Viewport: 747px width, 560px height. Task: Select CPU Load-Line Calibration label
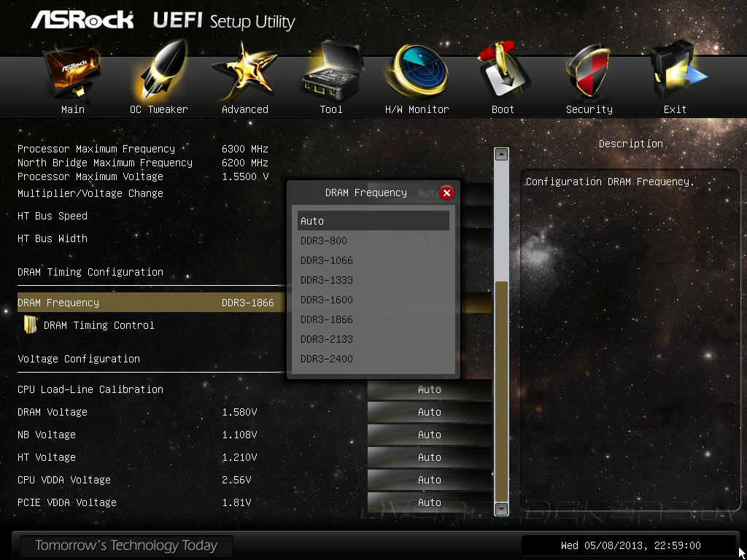[x=90, y=389]
